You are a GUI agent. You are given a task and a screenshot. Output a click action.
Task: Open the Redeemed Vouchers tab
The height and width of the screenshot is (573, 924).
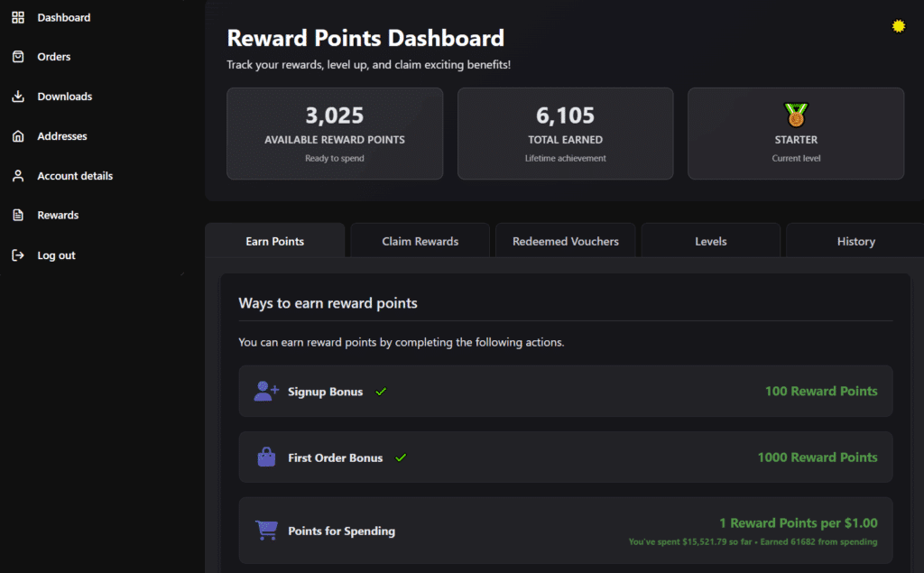pos(566,241)
